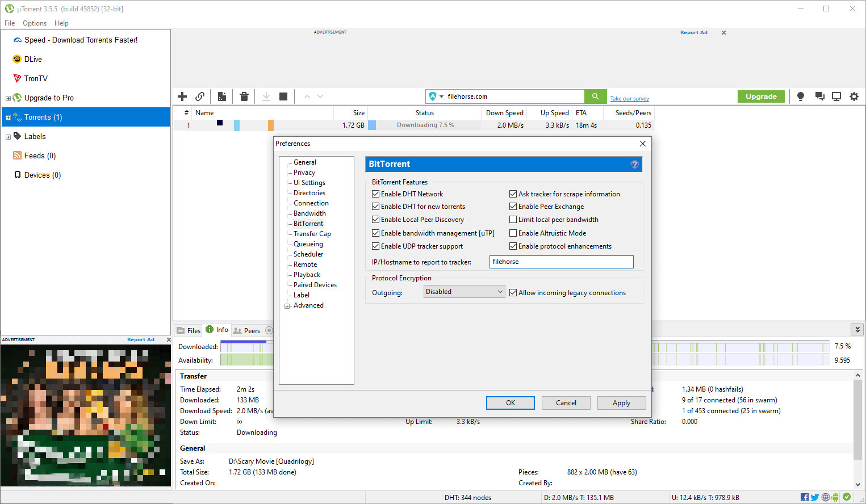866x504 pixels.
Task: Expand the Labels sidebar item
Action: click(8, 137)
